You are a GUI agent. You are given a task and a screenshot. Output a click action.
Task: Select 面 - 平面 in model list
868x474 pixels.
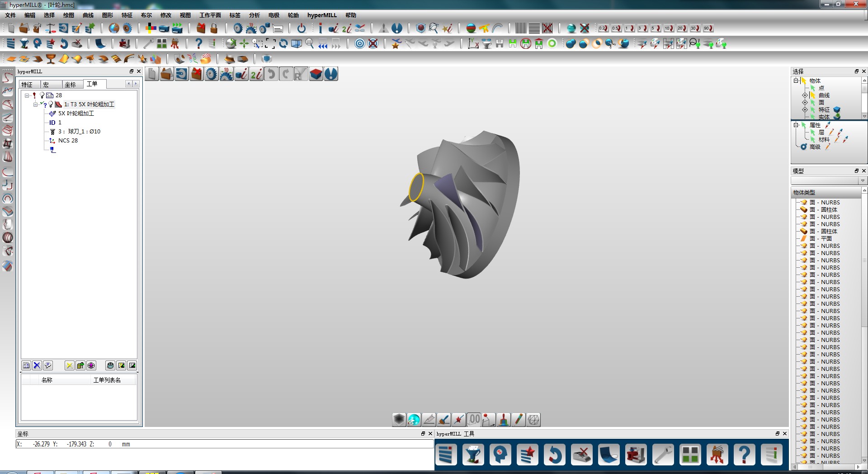click(x=821, y=239)
